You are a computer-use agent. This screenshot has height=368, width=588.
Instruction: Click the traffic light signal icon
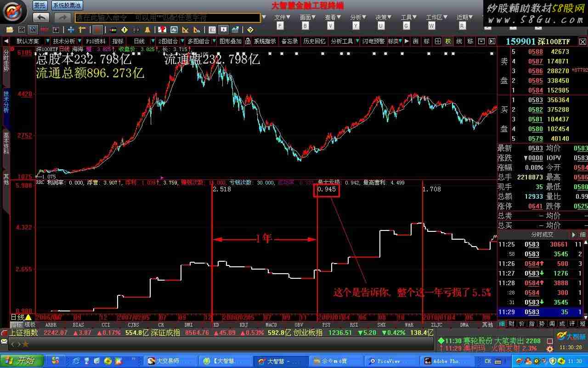pos(113,30)
